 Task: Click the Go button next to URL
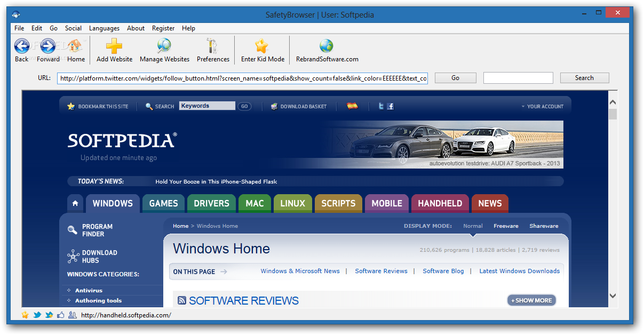coord(455,78)
